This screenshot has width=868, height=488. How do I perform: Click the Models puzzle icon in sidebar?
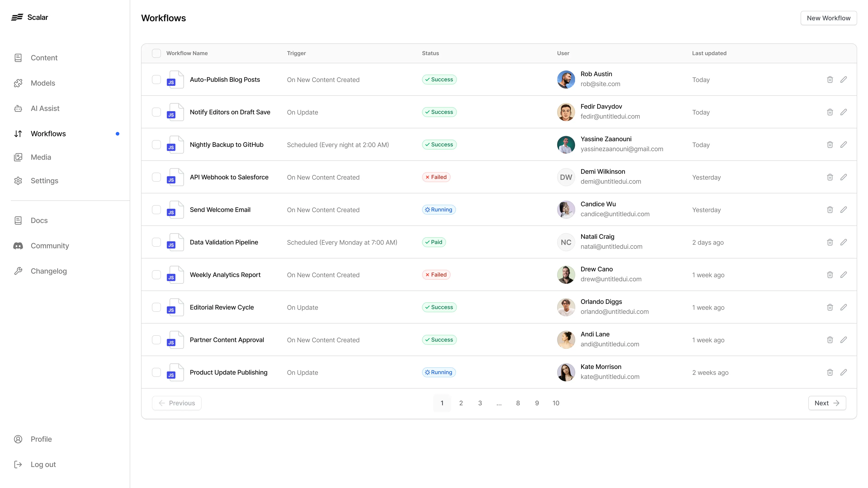(18, 83)
